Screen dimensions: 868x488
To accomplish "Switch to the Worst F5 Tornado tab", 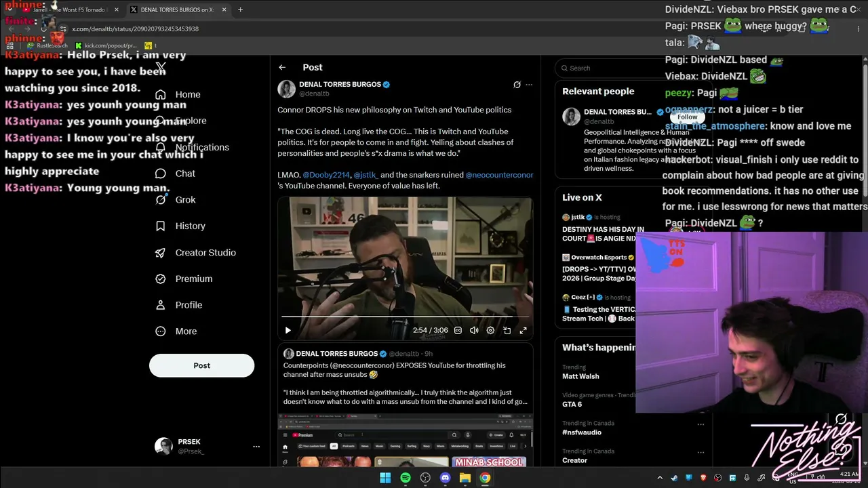I will click(71, 9).
